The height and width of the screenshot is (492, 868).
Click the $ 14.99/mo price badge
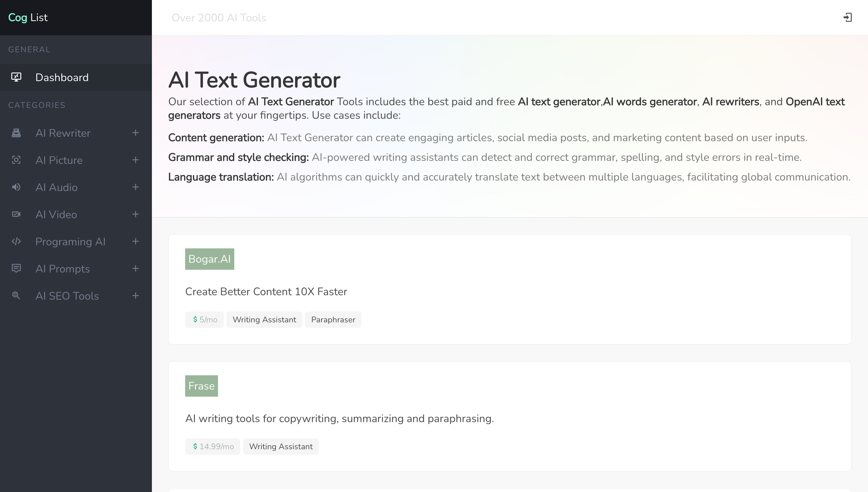click(x=213, y=447)
